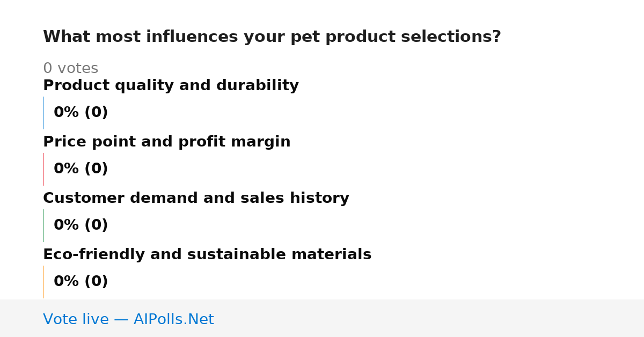Viewport: 644px width, 337px height.
Task: Choose Customer demand and sales history option
Action: (196, 198)
